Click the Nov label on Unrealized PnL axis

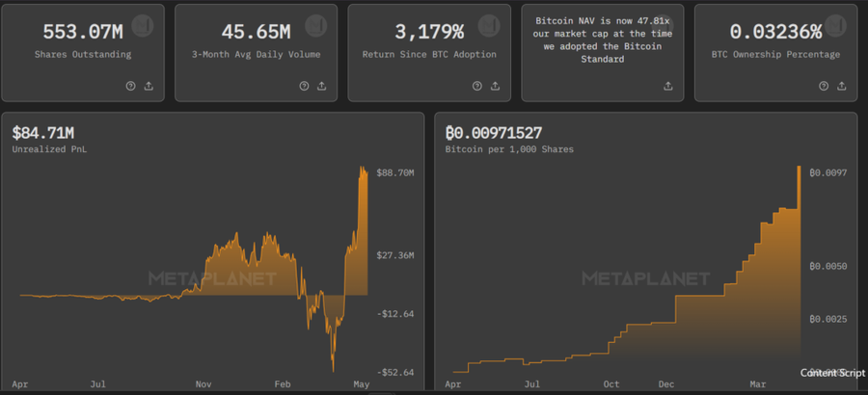click(203, 383)
